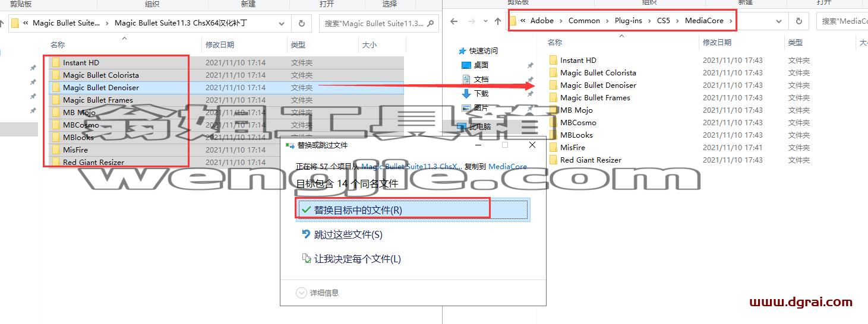Click Plug-ins breadcrumb in address bar
Viewport: 868px width, 324px height.
pos(628,21)
